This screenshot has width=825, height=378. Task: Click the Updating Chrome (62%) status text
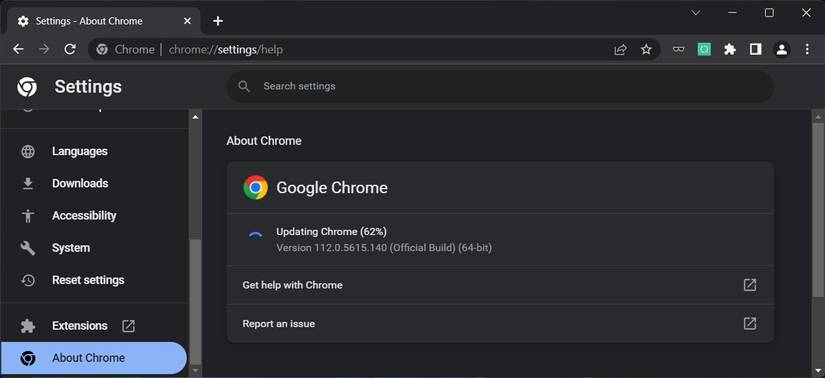(x=331, y=232)
